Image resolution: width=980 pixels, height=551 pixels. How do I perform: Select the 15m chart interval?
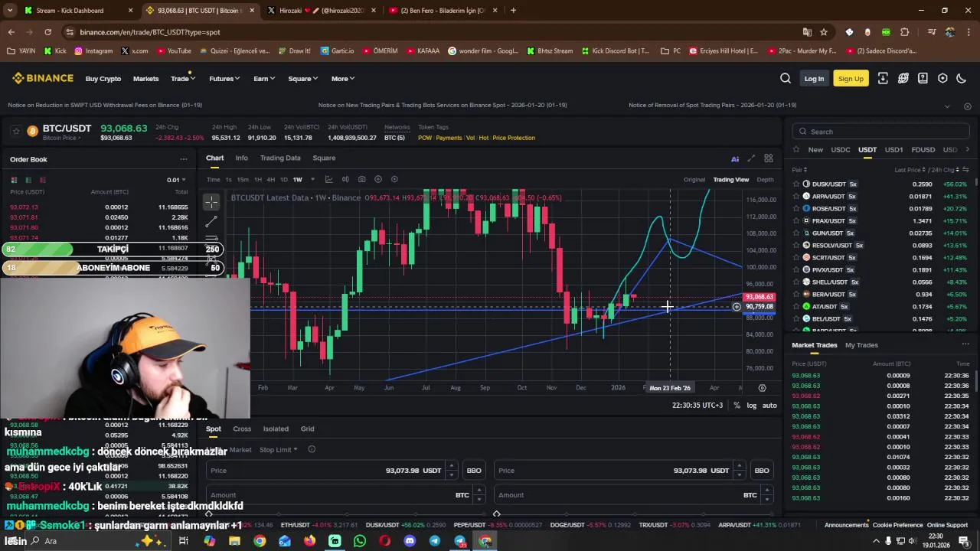point(242,180)
